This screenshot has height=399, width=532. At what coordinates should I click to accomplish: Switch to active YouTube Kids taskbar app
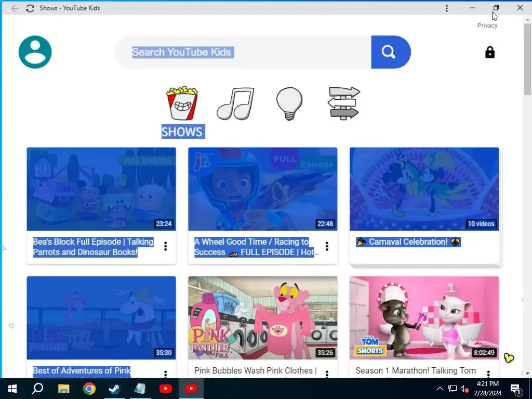(x=191, y=389)
